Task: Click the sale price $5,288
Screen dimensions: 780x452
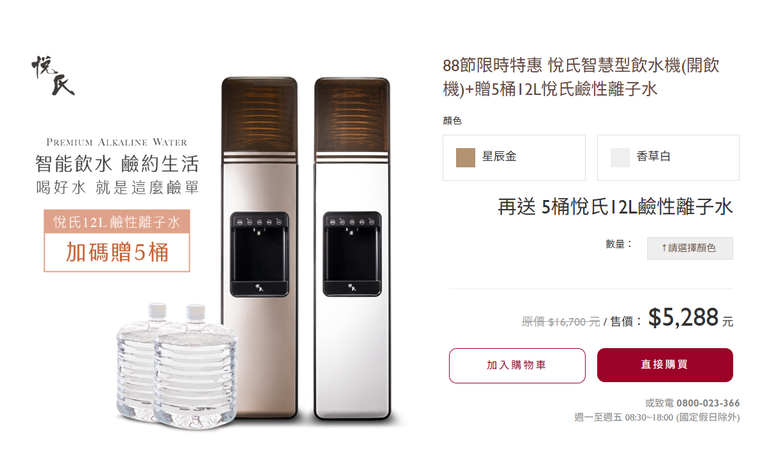Action: pyautogui.click(x=683, y=317)
